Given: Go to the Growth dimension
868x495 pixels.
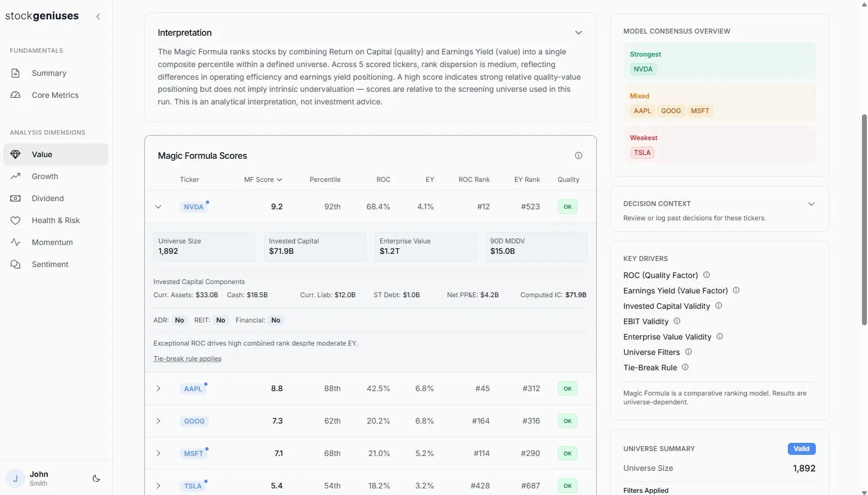Looking at the screenshot, I should [x=56, y=176].
